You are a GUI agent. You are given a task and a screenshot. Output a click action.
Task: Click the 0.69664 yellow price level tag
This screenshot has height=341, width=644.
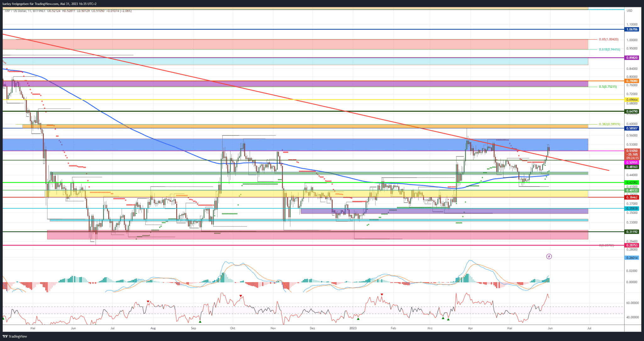click(632, 100)
